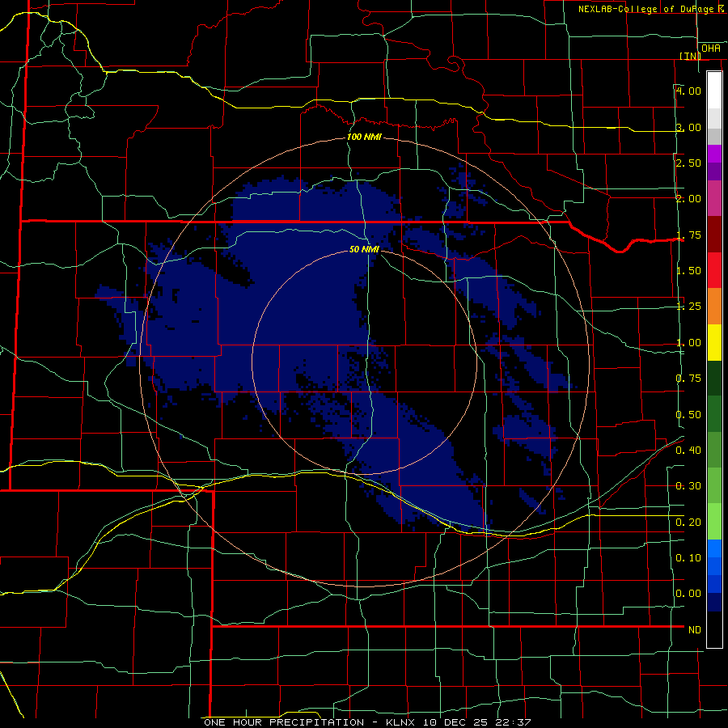The image size is (728, 728).
Task: Select the 1.00 legend value
Action: 688,343
